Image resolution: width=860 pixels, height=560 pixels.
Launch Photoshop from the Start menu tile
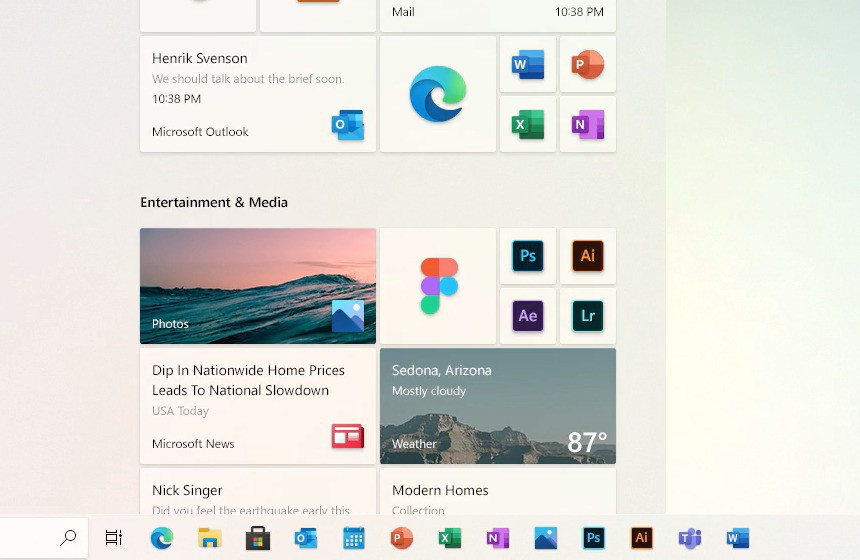coord(528,256)
